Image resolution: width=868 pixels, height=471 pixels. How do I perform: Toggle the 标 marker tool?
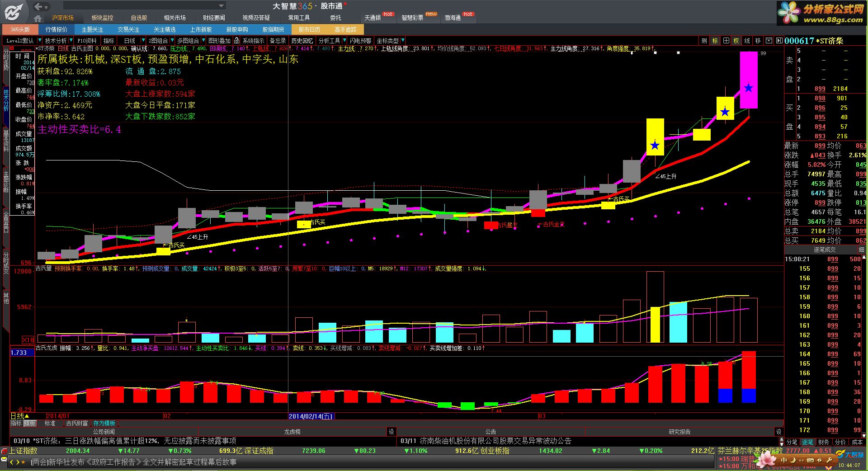point(715,41)
